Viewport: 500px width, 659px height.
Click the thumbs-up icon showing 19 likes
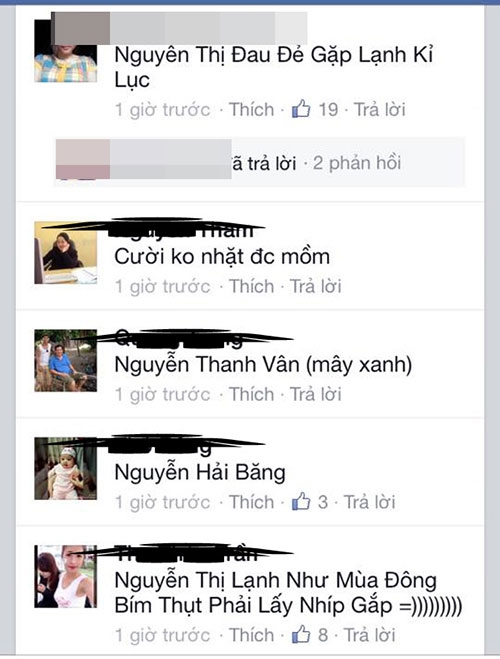[x=301, y=109]
